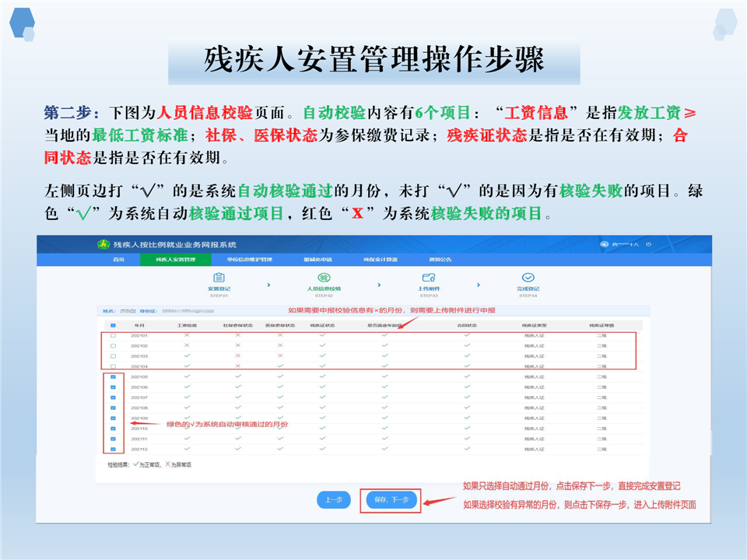Toggle the select-all checkbox in table header
The image size is (747, 560).
point(113,325)
